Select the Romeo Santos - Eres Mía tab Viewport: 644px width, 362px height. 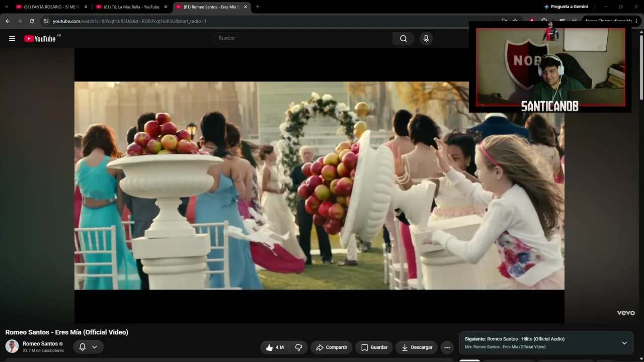[211, 7]
